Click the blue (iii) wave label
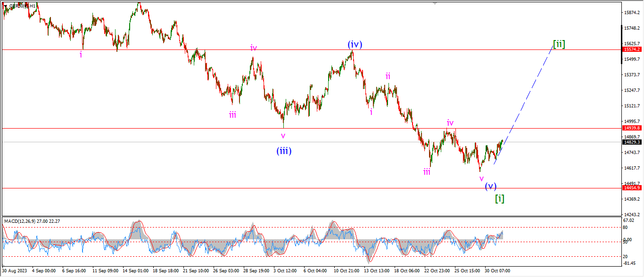The width and height of the screenshot is (644, 277). [x=283, y=151]
